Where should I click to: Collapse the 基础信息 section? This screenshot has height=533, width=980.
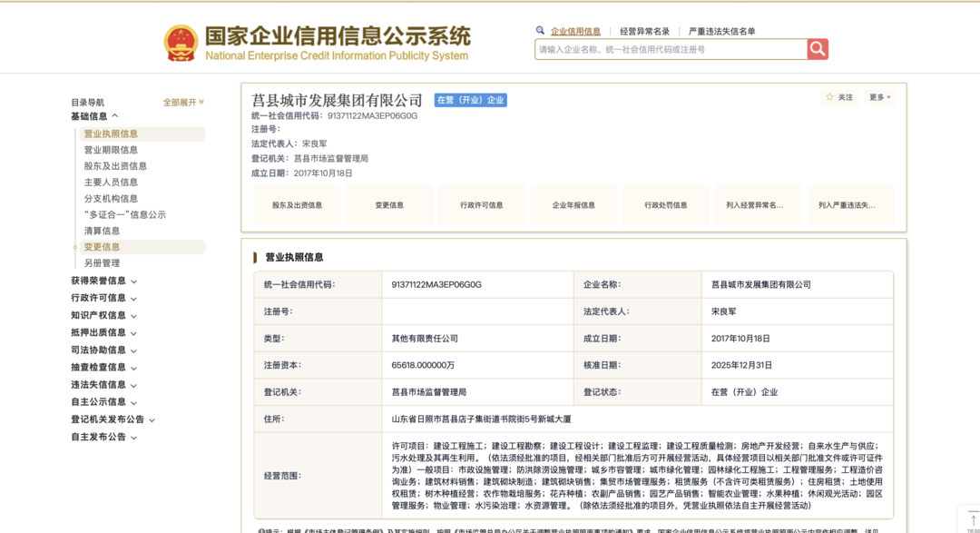pyautogui.click(x=94, y=116)
